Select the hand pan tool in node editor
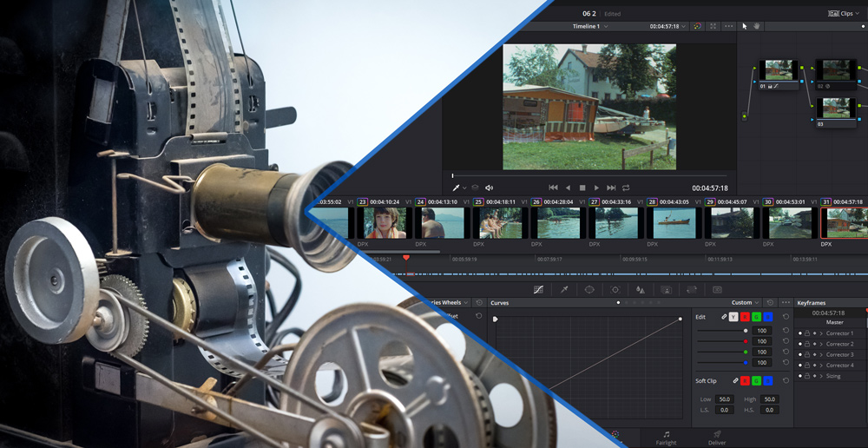The image size is (868, 448). (756, 26)
